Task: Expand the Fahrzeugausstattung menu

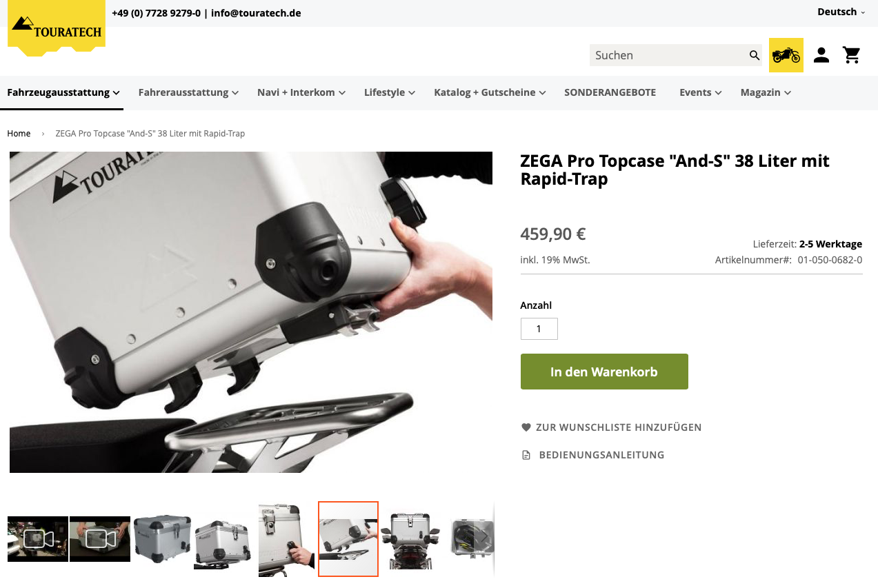Action: point(63,92)
